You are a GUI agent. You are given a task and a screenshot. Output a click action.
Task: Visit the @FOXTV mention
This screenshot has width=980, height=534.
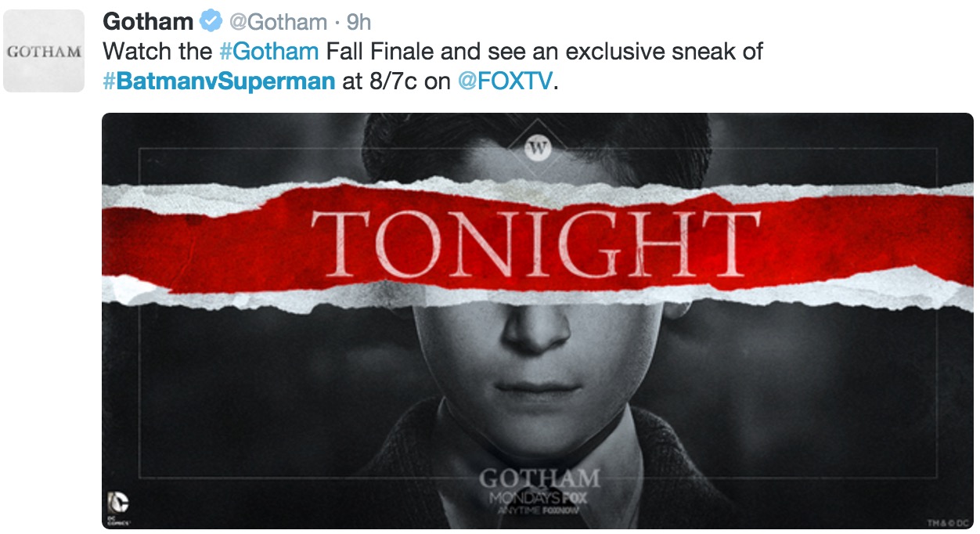tap(504, 81)
